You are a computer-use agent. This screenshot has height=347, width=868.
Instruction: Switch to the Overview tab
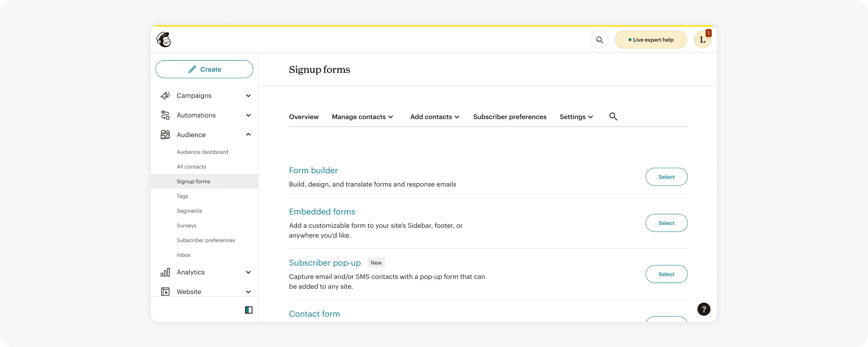[304, 117]
